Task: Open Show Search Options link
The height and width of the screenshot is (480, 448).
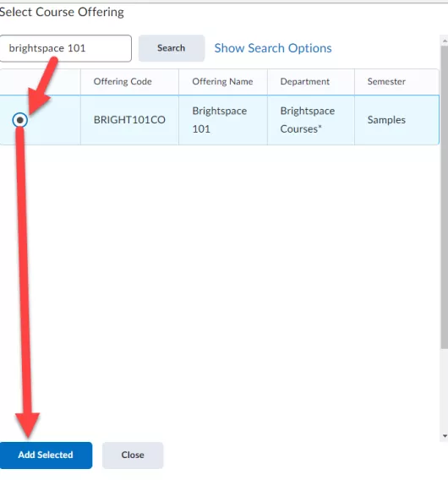Action: pos(273,48)
